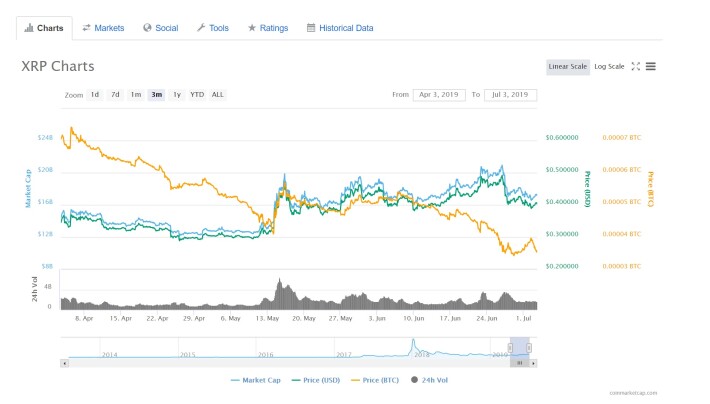Click the To date input field
This screenshot has width=710, height=404.
(x=510, y=95)
